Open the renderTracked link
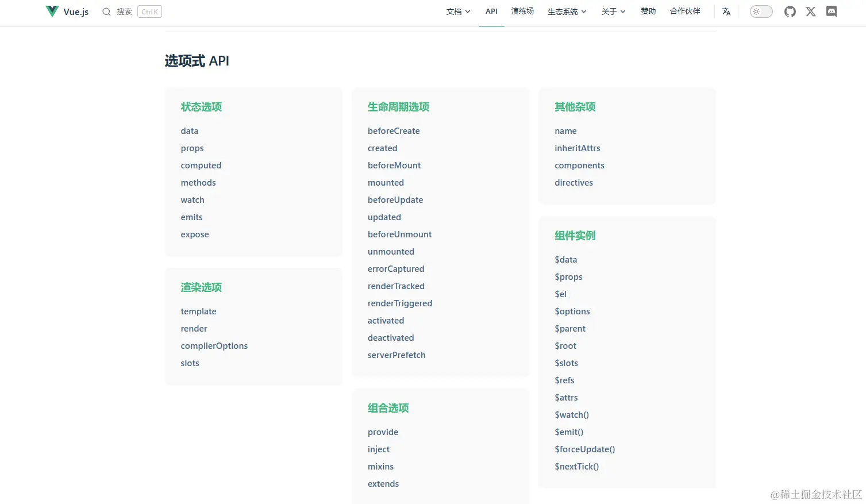The width and height of the screenshot is (866, 504). tap(396, 286)
